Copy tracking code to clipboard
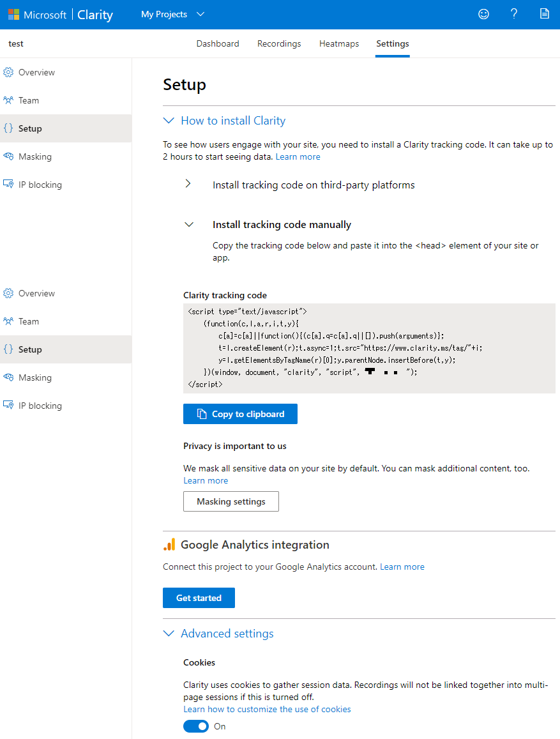The height and width of the screenshot is (739, 560). (x=240, y=414)
